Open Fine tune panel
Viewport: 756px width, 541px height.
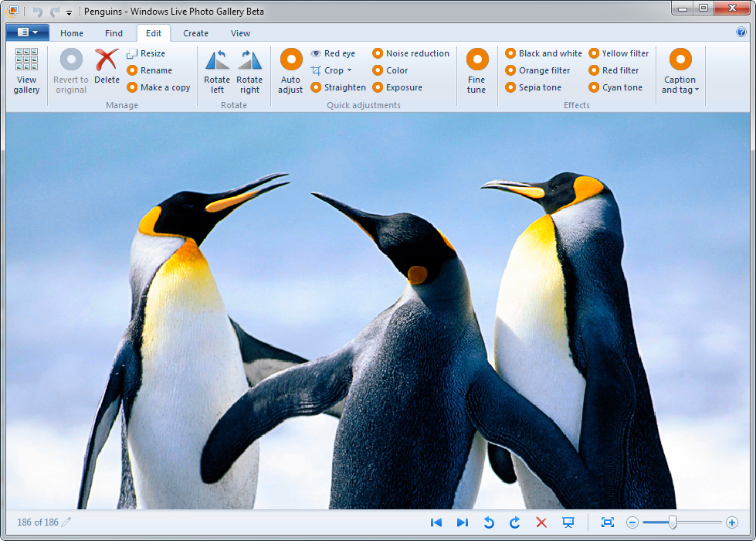[x=476, y=71]
